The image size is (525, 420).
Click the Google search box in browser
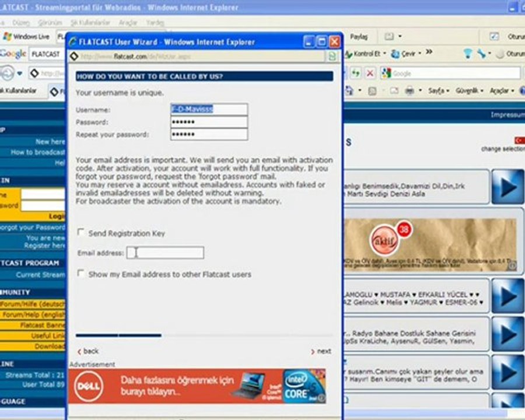[x=451, y=73]
